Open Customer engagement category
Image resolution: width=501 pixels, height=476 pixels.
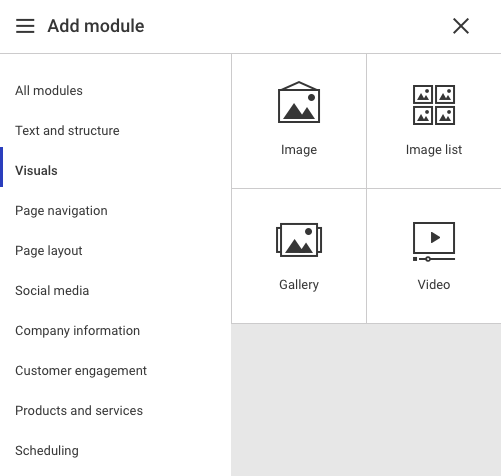81,371
